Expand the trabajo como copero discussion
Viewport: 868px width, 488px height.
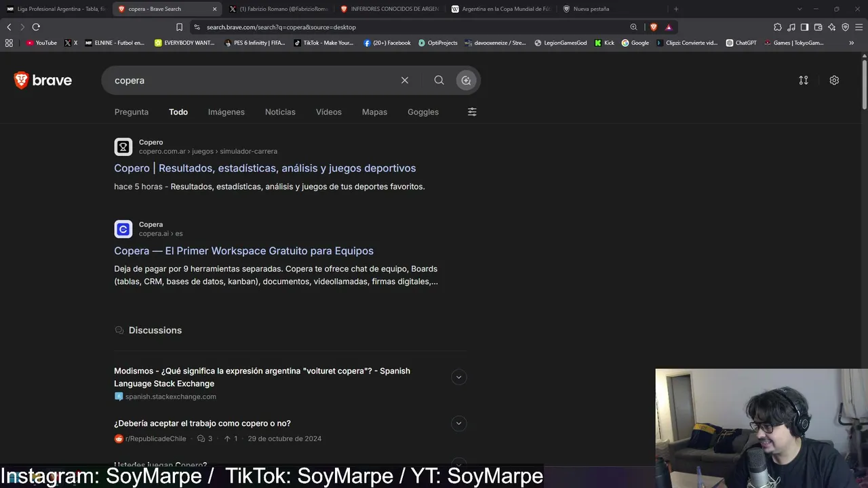[x=458, y=424]
